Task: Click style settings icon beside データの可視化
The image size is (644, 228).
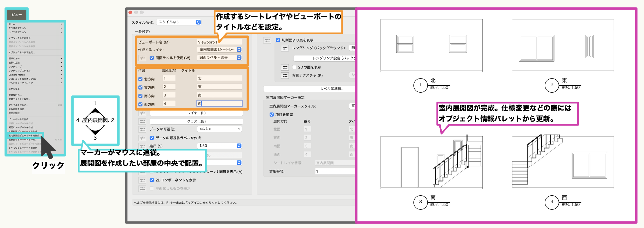Action: 142,129
